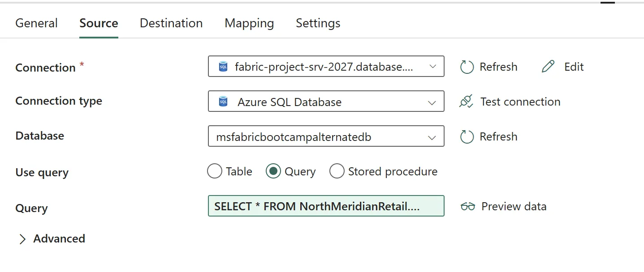Click Refresh icon beside Database
The image size is (644, 272).
pyautogui.click(x=467, y=137)
